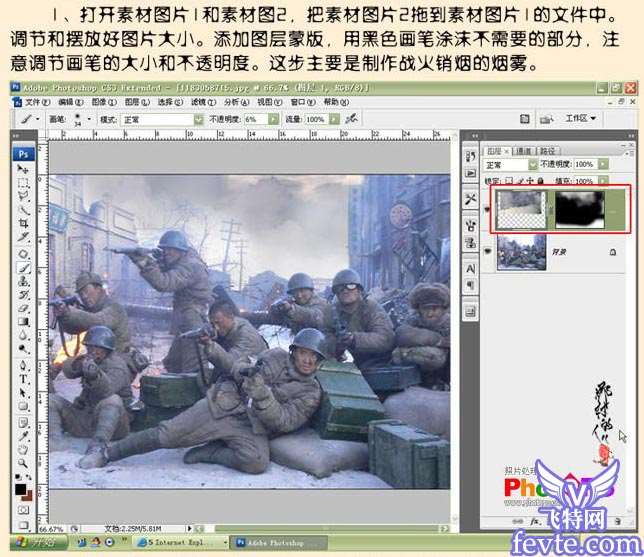Select the History Brush tool
This screenshot has height=557, width=644.
tap(23, 295)
